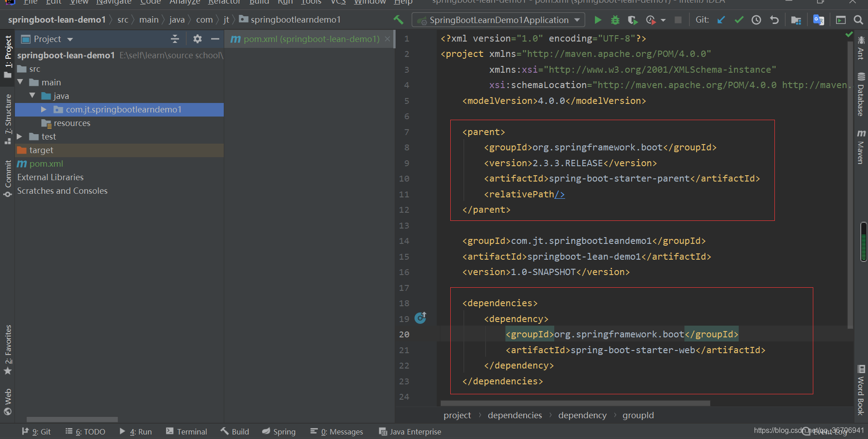Open the Terminal tool window
Viewport: 868px width, 439px height.
(186, 432)
